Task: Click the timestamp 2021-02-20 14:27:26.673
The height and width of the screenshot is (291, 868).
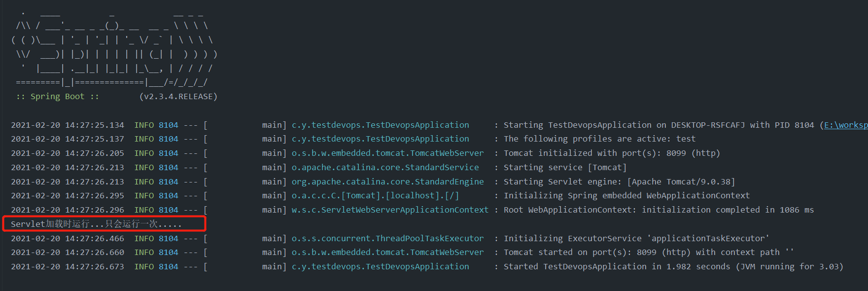Action: 68,267
